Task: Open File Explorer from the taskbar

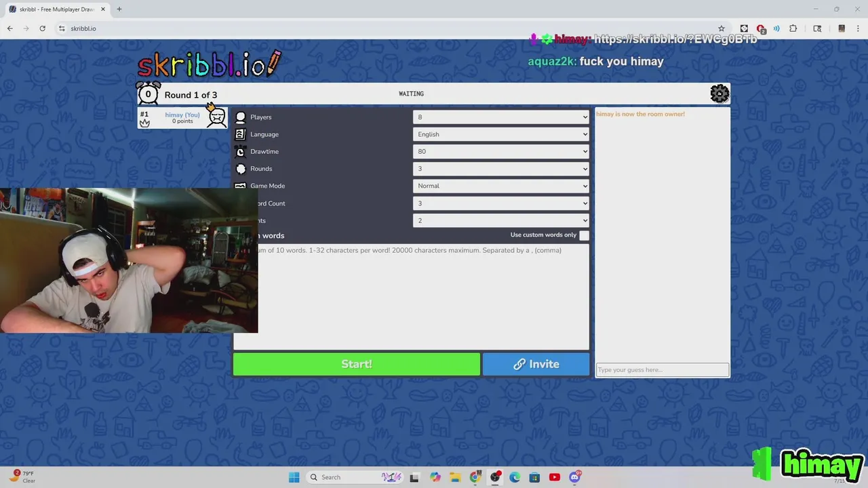Action: 455,477
